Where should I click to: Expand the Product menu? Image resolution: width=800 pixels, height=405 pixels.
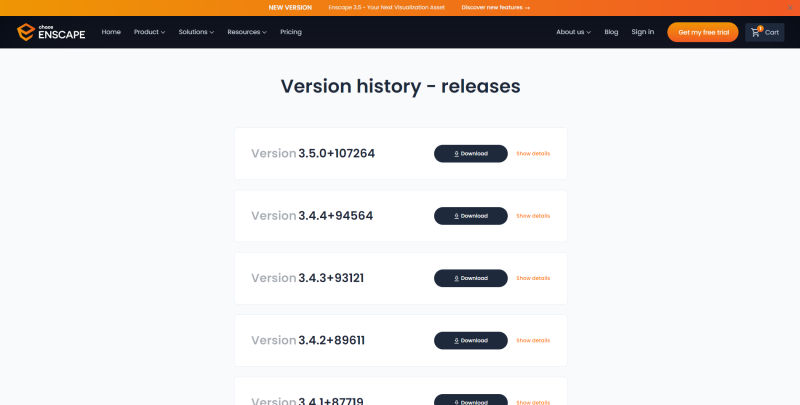point(149,32)
